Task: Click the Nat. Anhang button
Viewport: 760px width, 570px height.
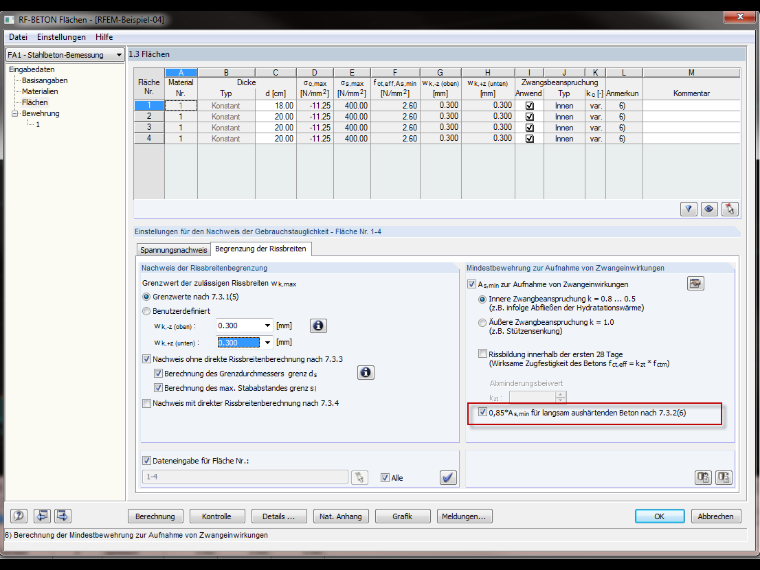Action: coord(340,516)
